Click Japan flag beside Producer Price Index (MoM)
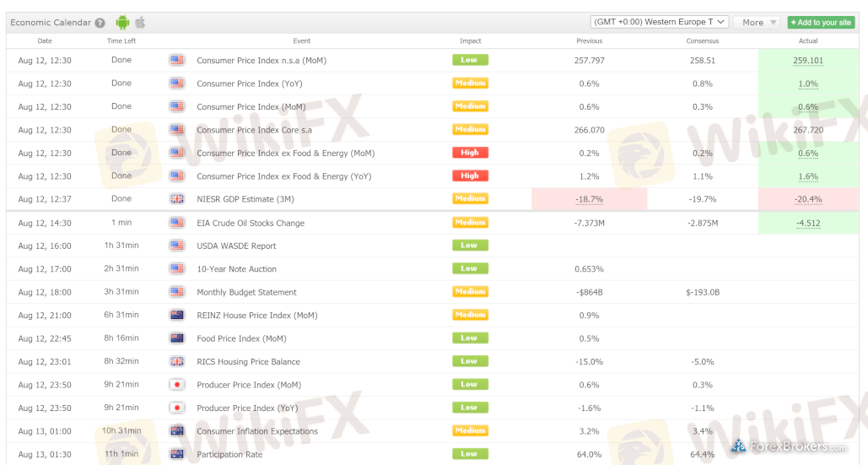 pyautogui.click(x=176, y=385)
